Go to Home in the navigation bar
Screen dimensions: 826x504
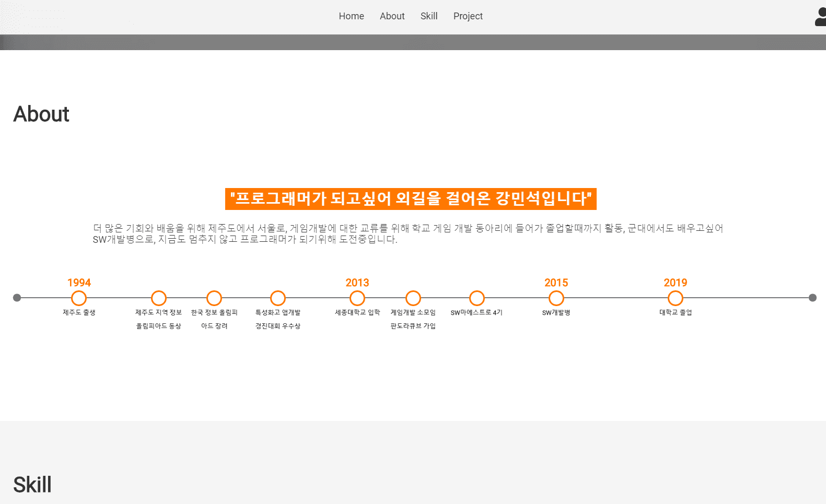pos(351,16)
